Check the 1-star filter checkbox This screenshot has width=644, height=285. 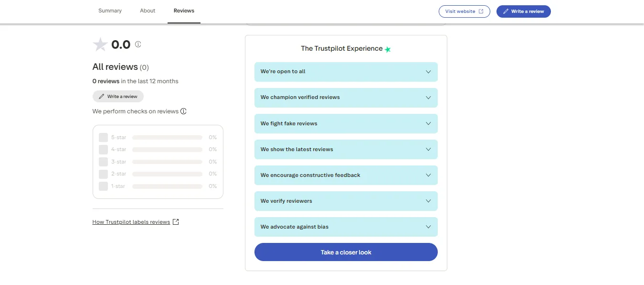pos(103,186)
